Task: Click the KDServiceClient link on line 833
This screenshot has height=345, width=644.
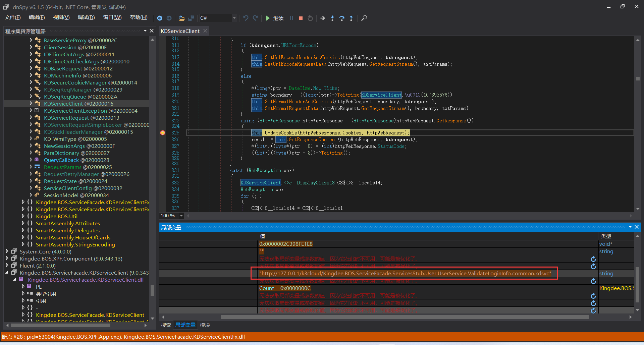Action: point(261,183)
